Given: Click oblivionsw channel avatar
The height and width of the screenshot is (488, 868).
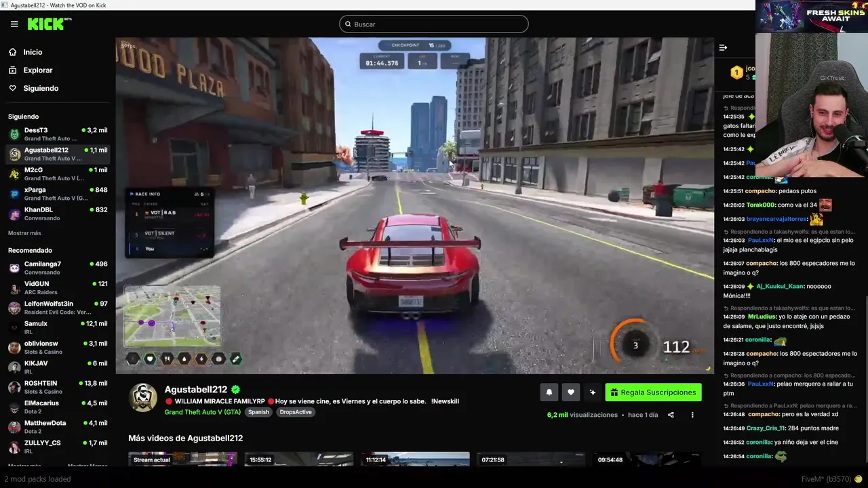Looking at the screenshot, I should point(14,348).
